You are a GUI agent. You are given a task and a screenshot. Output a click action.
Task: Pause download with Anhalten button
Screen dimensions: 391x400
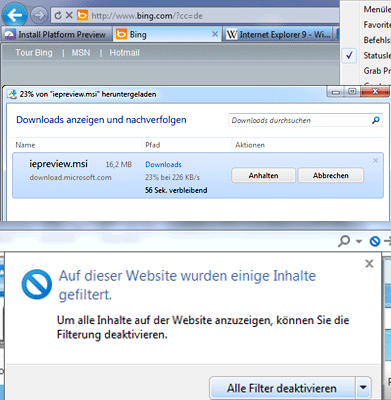tap(263, 176)
